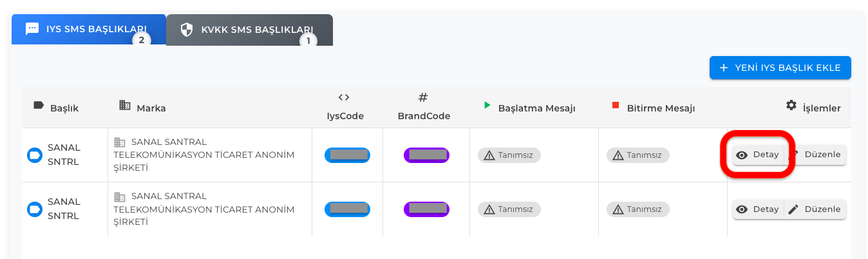Click the code brackets icon above IysCode

tap(344, 97)
